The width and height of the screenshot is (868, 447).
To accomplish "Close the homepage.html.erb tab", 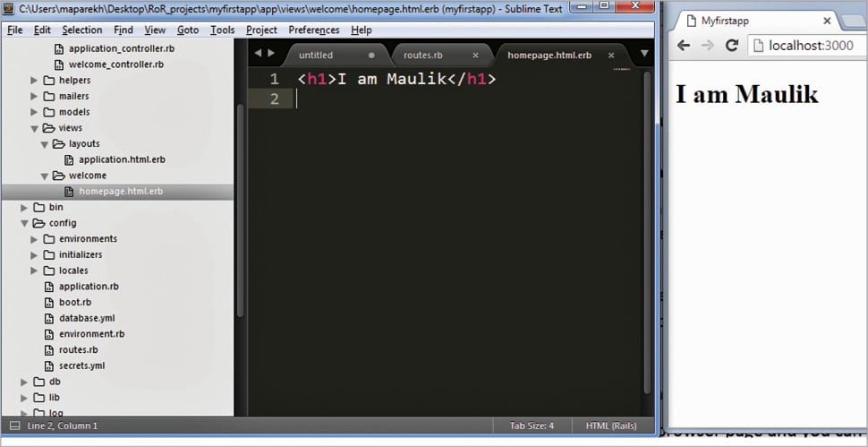I will [x=611, y=56].
